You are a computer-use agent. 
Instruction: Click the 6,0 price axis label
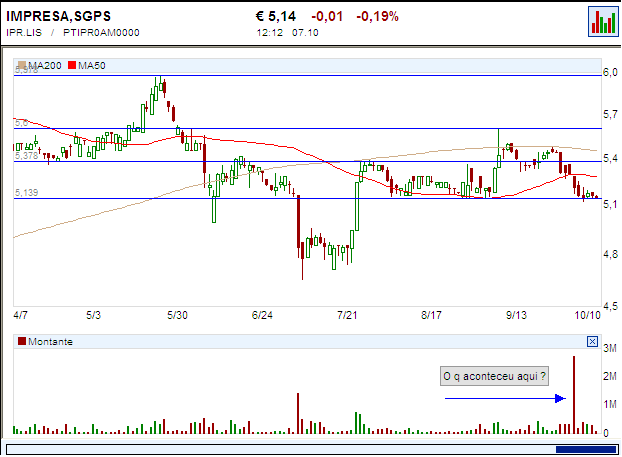coord(610,72)
